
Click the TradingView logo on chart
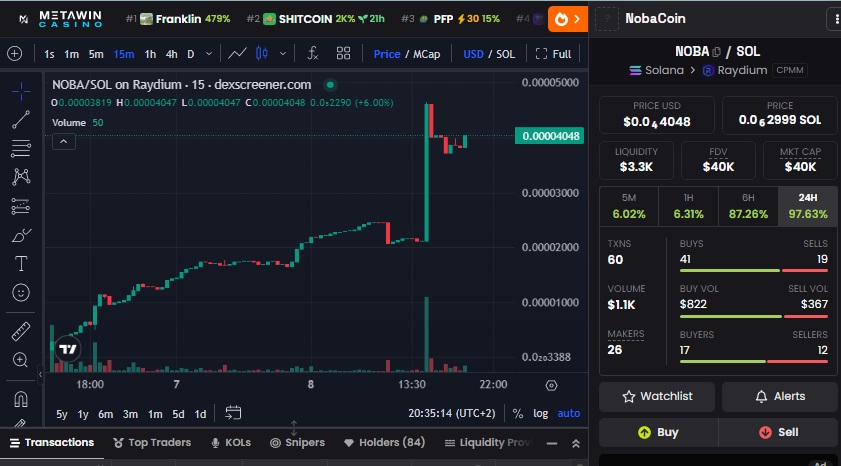[x=68, y=349]
